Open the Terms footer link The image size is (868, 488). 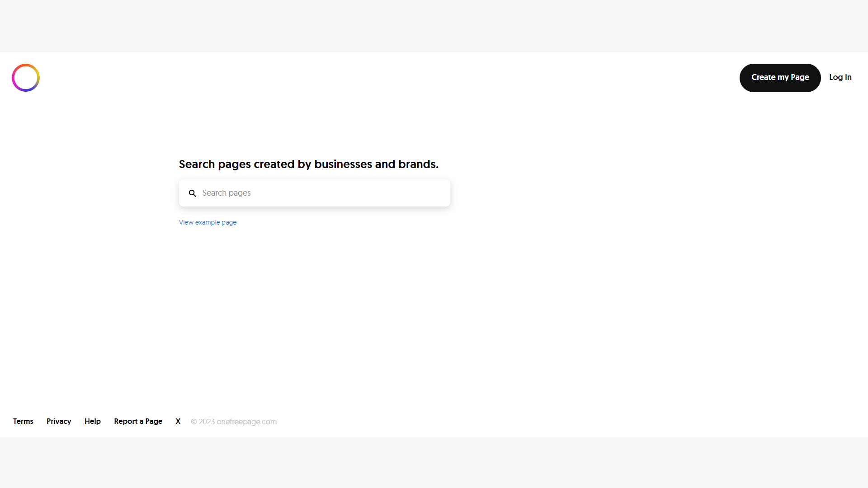tap(23, 421)
